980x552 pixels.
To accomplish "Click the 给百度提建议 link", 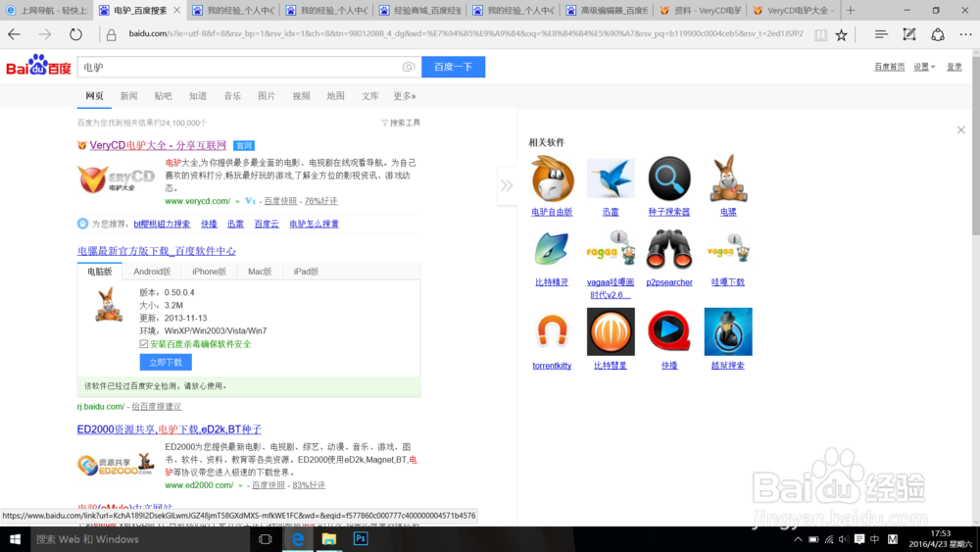I will point(156,406).
